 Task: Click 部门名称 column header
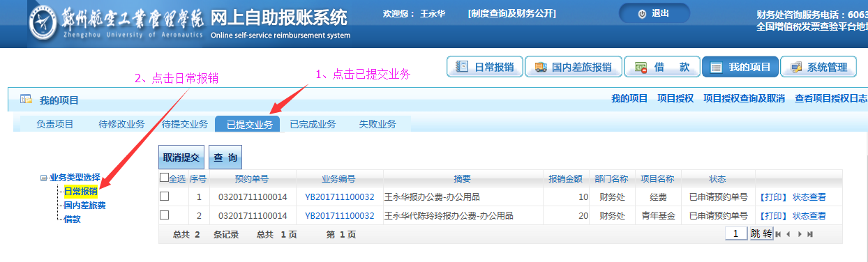(x=612, y=178)
